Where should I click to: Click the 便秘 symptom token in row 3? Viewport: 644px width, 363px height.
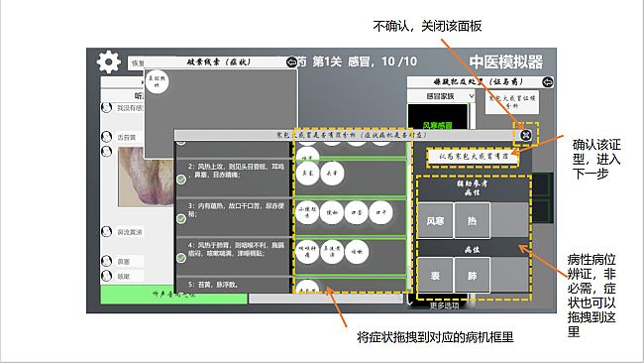pos(332,212)
